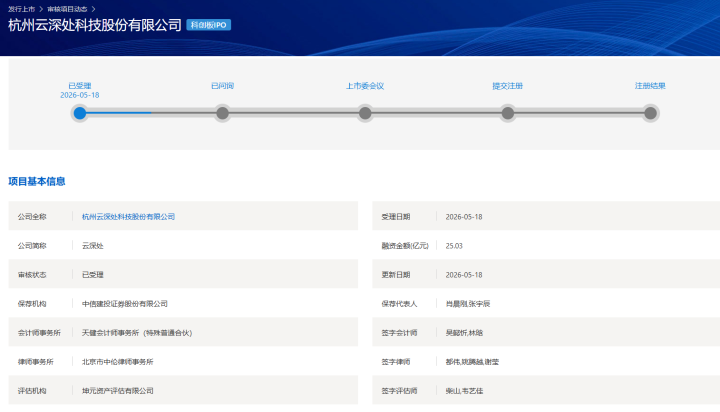Open the 审核项目动态 breadcrumb link

tap(67, 9)
